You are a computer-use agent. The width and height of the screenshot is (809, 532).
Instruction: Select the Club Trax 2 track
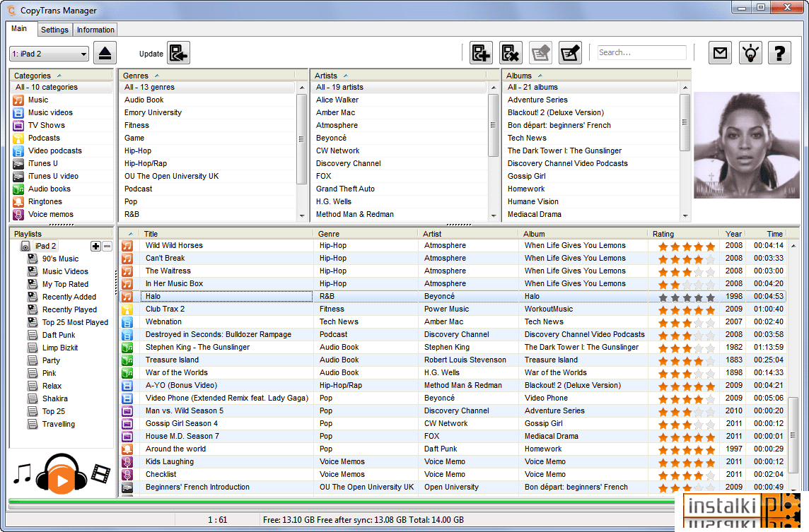pyautogui.click(x=453, y=309)
